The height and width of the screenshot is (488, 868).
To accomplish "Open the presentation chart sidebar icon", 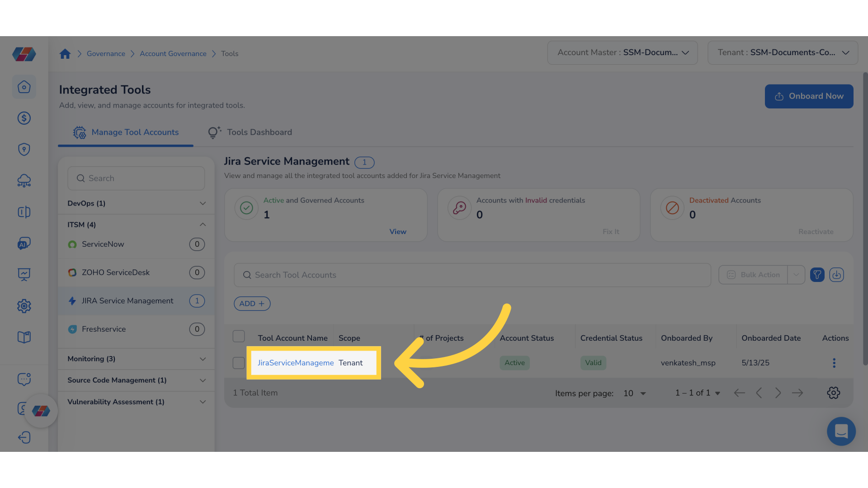I will (x=24, y=275).
